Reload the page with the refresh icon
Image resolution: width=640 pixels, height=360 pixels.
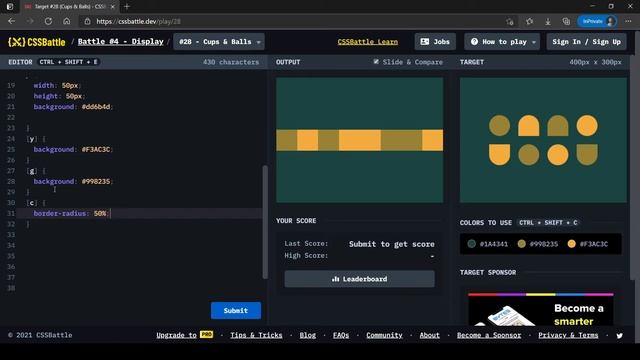point(48,21)
